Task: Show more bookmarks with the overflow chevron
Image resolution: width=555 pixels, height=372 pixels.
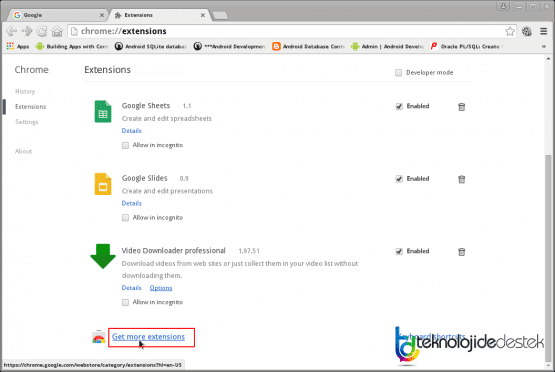Action: (544, 46)
